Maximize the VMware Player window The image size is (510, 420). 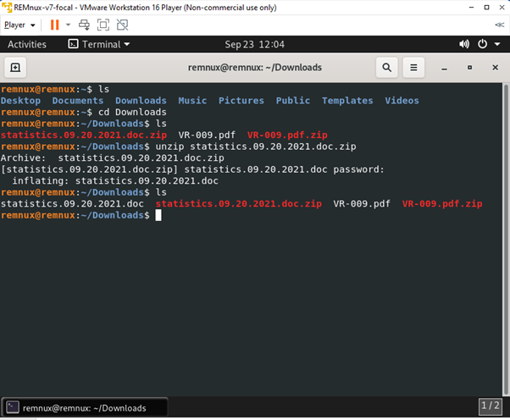tap(486, 7)
